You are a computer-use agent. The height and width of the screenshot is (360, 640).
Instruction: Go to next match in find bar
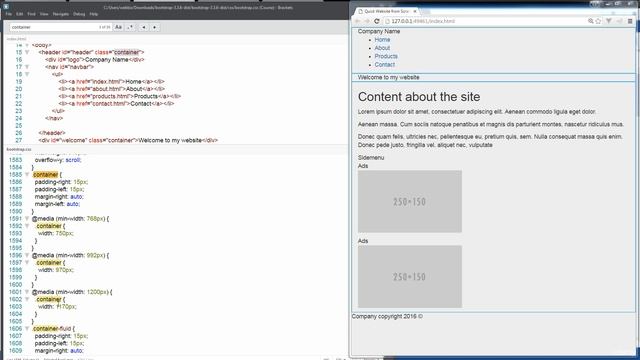pyautogui.click(x=154, y=27)
